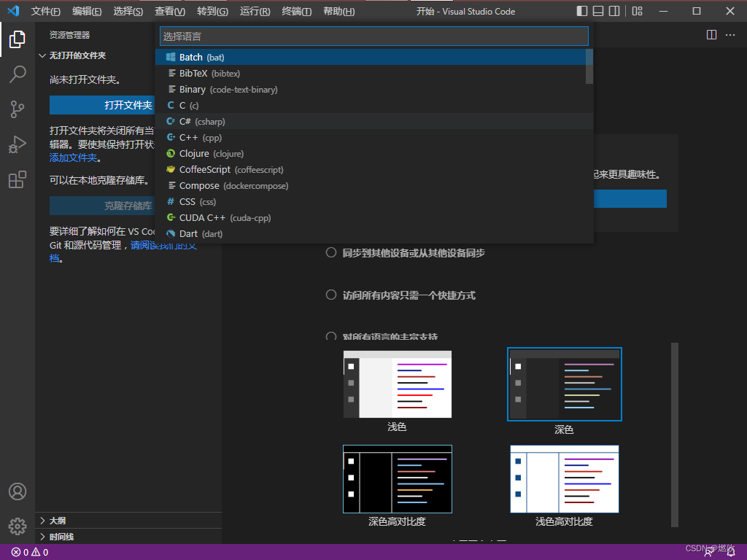The image size is (747, 560).
Task: Click the welcome page vertical scrollbar
Action: click(675, 435)
